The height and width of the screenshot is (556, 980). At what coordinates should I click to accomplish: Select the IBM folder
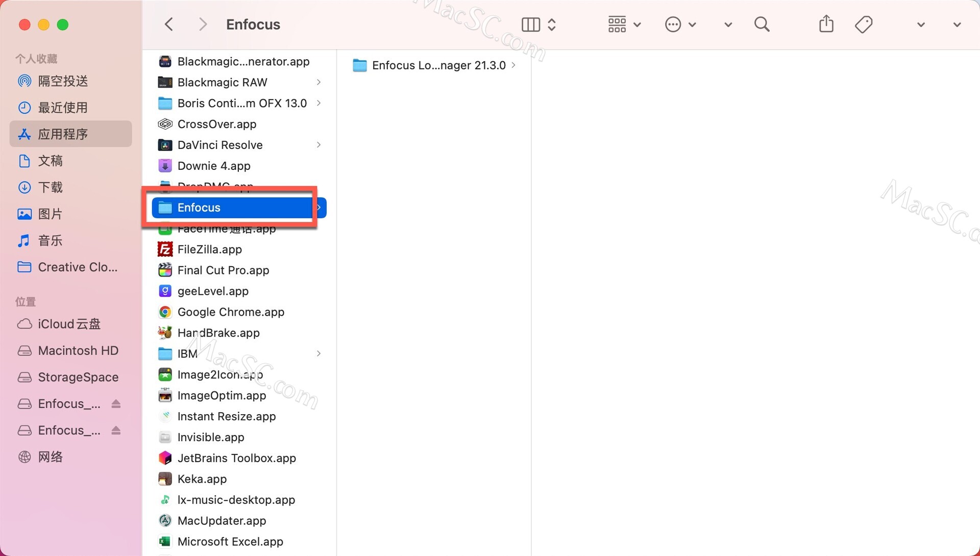pyautogui.click(x=239, y=353)
